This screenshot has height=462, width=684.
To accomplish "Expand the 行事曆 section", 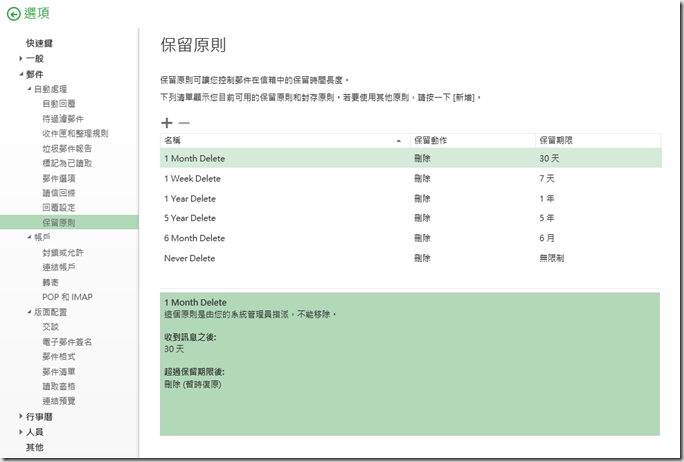I will 20,416.
